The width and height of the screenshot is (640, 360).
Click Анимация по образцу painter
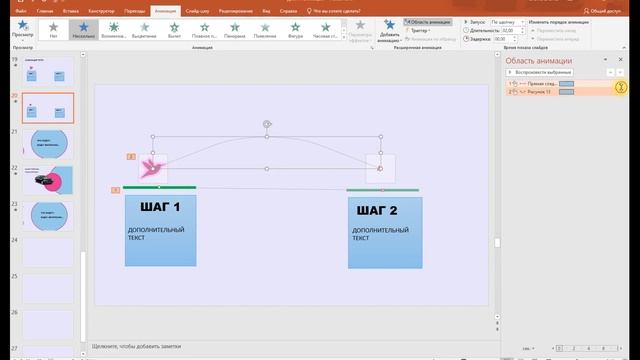pyautogui.click(x=431, y=39)
